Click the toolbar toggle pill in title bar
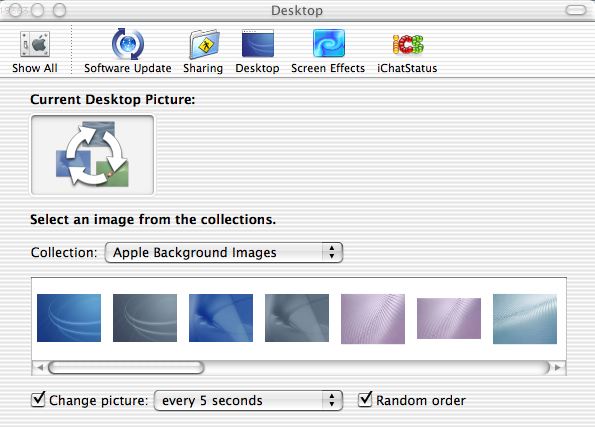This screenshot has height=427, width=595. pos(576,10)
